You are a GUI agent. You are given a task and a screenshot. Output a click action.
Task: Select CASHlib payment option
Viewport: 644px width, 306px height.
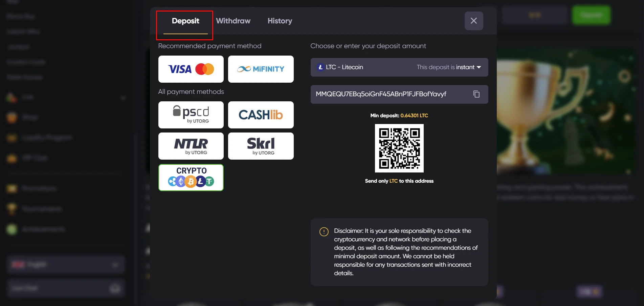click(x=261, y=115)
